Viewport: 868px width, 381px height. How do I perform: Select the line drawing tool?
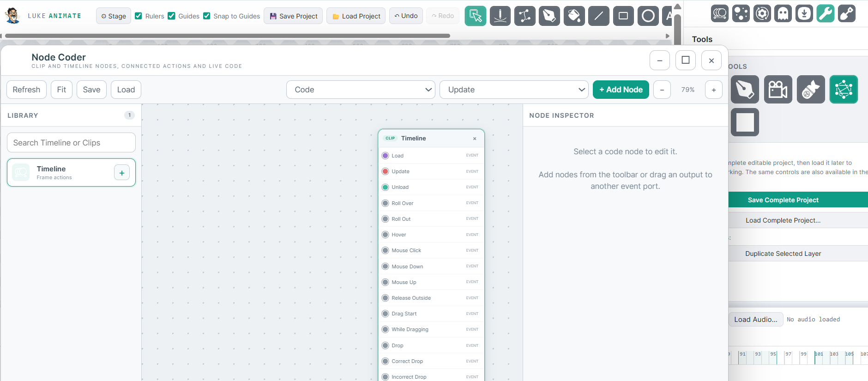point(599,16)
